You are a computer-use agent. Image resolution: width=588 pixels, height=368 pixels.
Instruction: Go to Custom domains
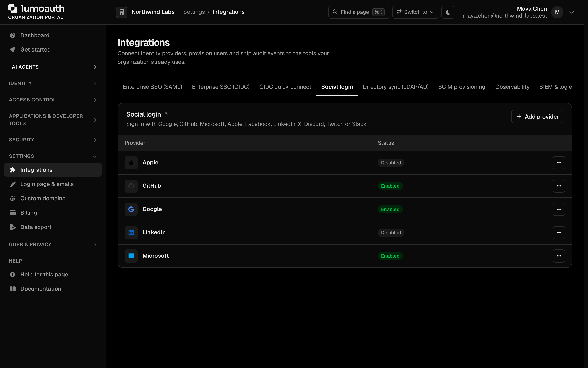(53, 198)
